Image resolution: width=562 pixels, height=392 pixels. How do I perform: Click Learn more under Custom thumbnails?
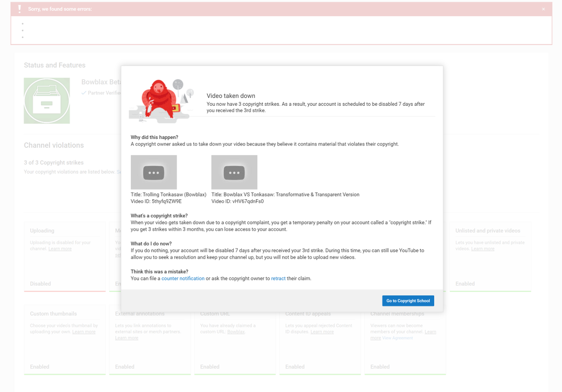click(x=84, y=332)
